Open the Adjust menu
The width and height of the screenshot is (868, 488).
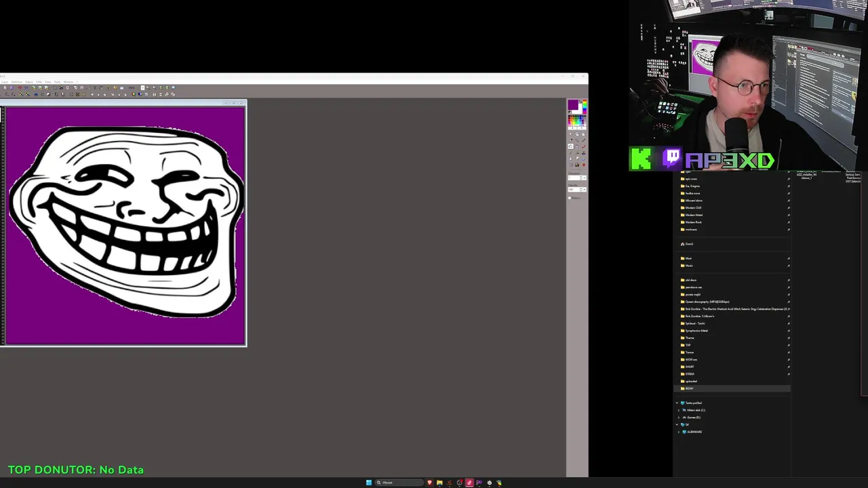pos(29,82)
